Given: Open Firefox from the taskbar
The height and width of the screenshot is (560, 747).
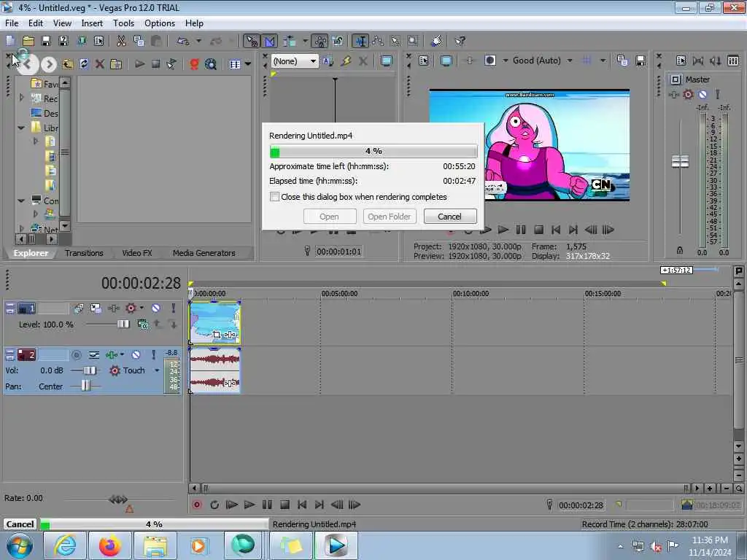Looking at the screenshot, I should tap(109, 545).
